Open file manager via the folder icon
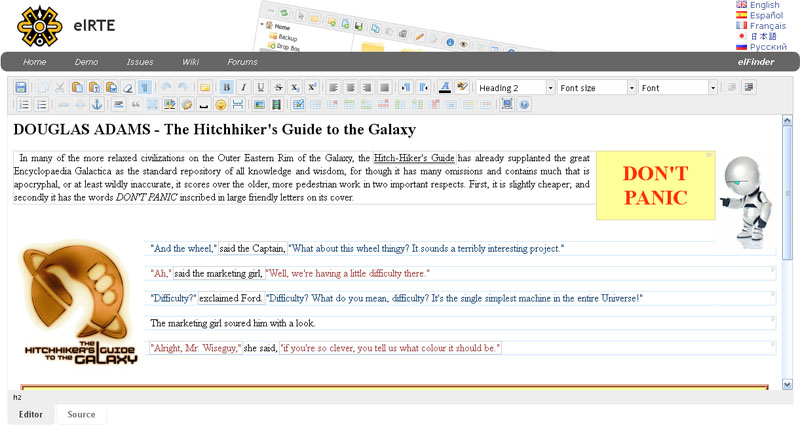The height and width of the screenshot is (426, 800). click(x=205, y=87)
